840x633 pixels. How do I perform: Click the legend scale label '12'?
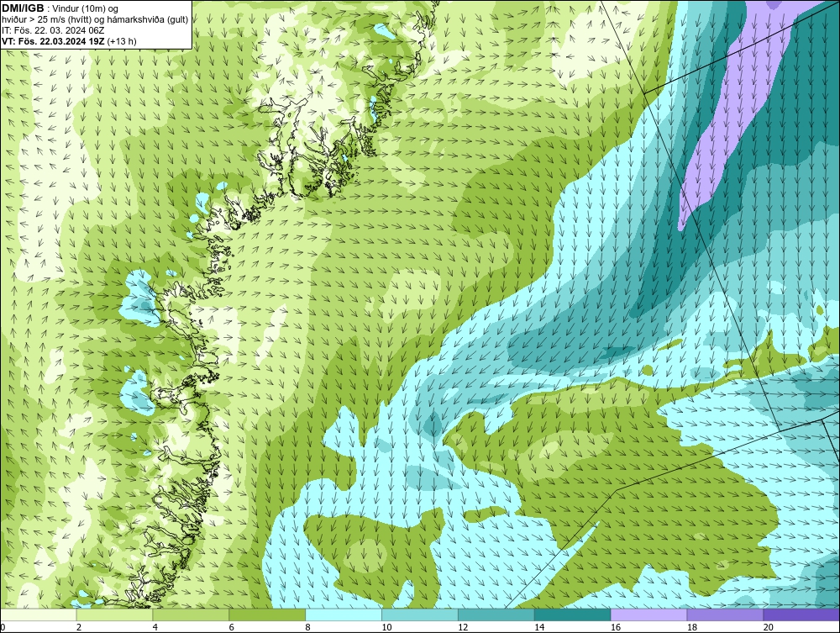(463, 627)
